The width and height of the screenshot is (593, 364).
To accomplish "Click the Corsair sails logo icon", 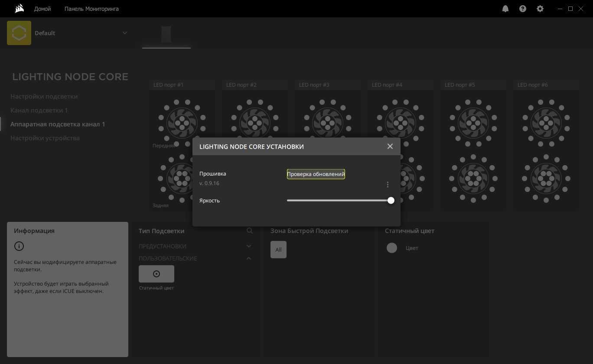I will pyautogui.click(x=19, y=9).
